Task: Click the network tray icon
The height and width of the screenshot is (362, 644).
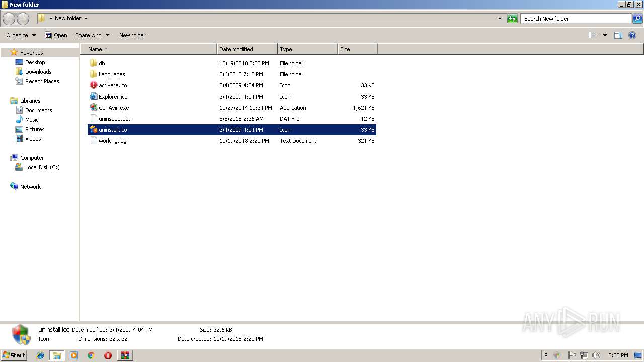Action: (x=584, y=355)
